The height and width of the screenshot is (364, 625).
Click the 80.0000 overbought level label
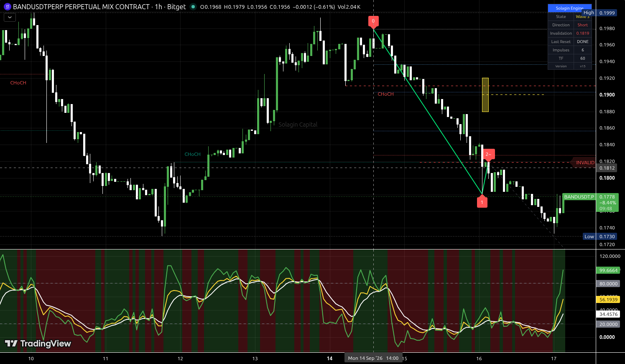click(608, 284)
